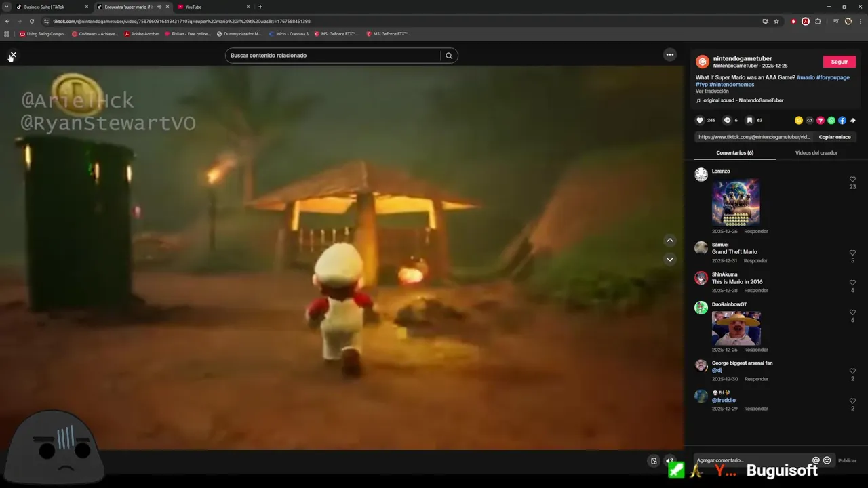
Task: Like DuoRainbowGT's comment with the heart
Action: 852,312
